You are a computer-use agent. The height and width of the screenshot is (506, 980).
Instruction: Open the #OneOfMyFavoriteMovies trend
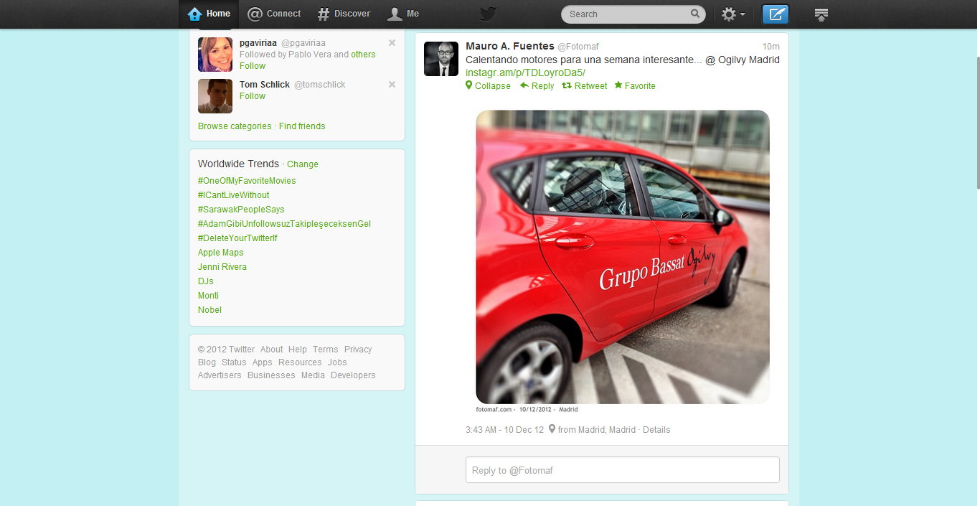point(247,181)
